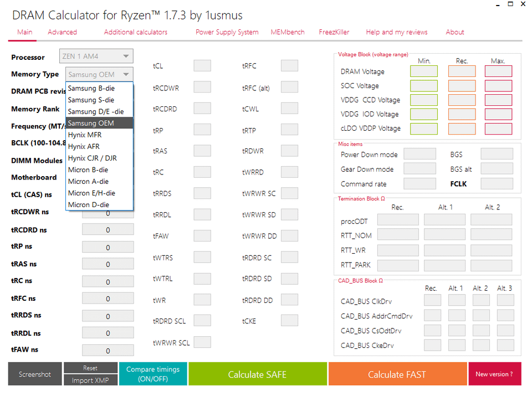Click the tRC ns input field

click(108, 281)
